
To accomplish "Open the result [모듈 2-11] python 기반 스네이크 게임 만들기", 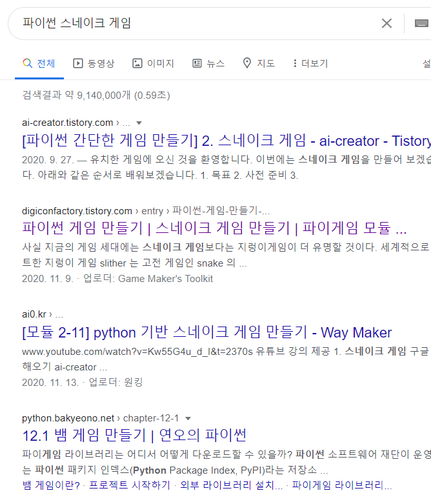I will 207,332.
